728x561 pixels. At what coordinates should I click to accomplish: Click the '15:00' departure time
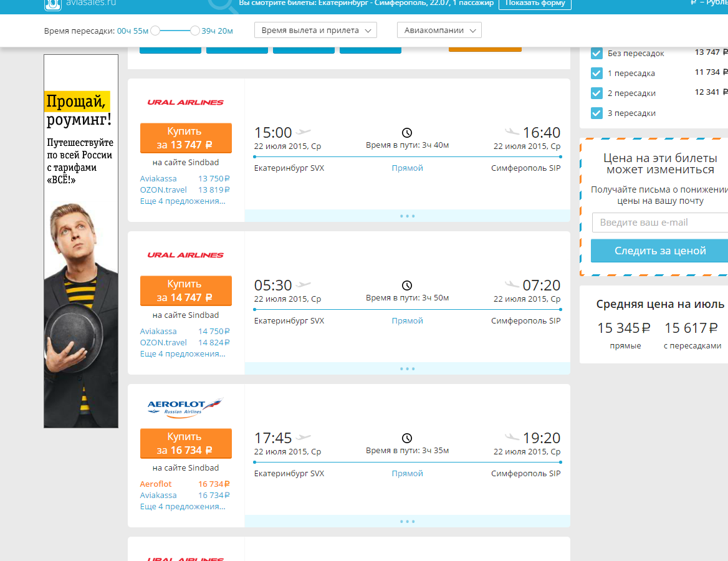tap(273, 133)
